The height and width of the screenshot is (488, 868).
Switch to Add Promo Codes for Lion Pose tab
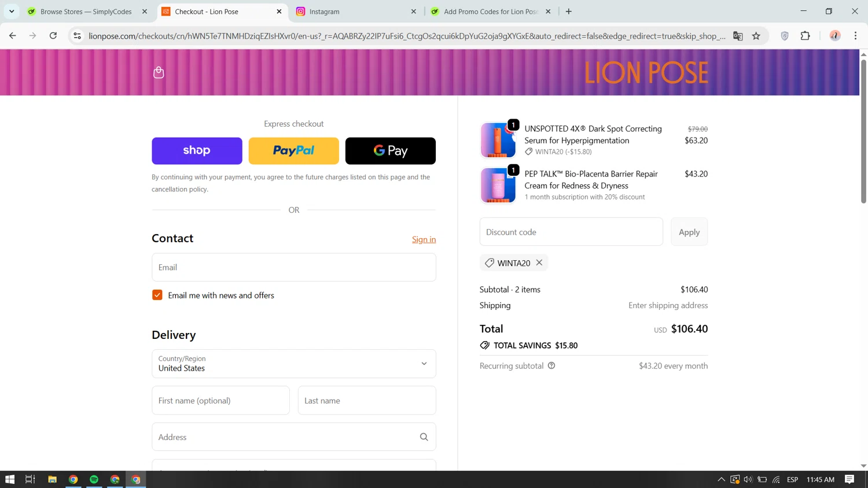pos(491,12)
